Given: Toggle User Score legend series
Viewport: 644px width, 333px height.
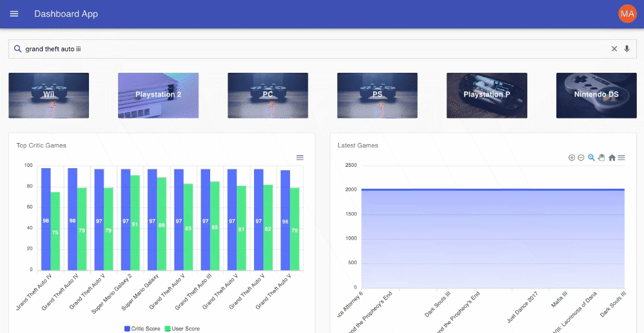Looking at the screenshot, I should [x=182, y=328].
